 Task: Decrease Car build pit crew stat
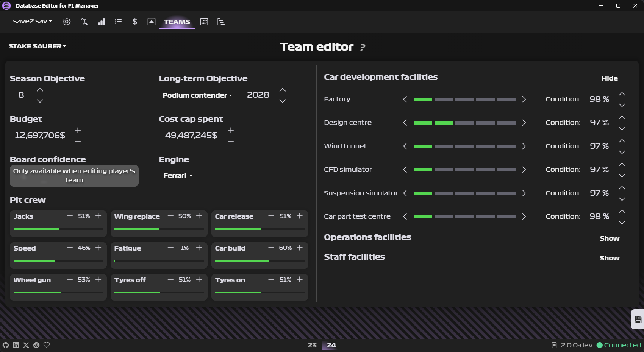271,248
